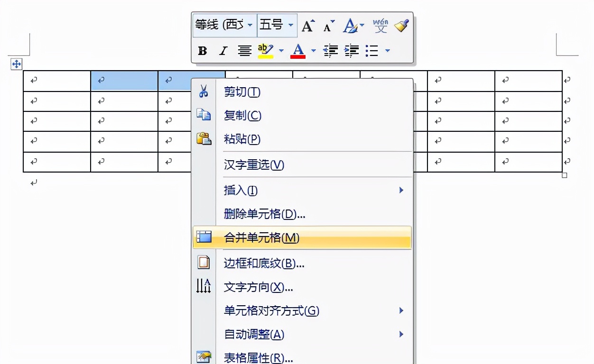Screen dimensions: 594x364
Task: Select 删除单元格(D)... menu entry
Action: 302,214
